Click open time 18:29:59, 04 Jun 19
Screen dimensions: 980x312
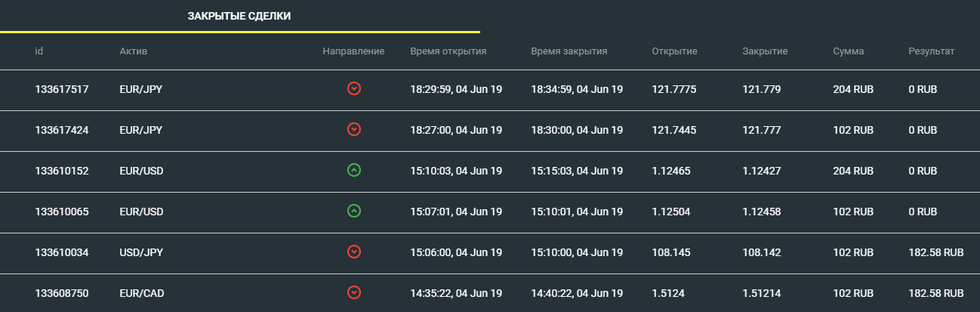click(456, 89)
